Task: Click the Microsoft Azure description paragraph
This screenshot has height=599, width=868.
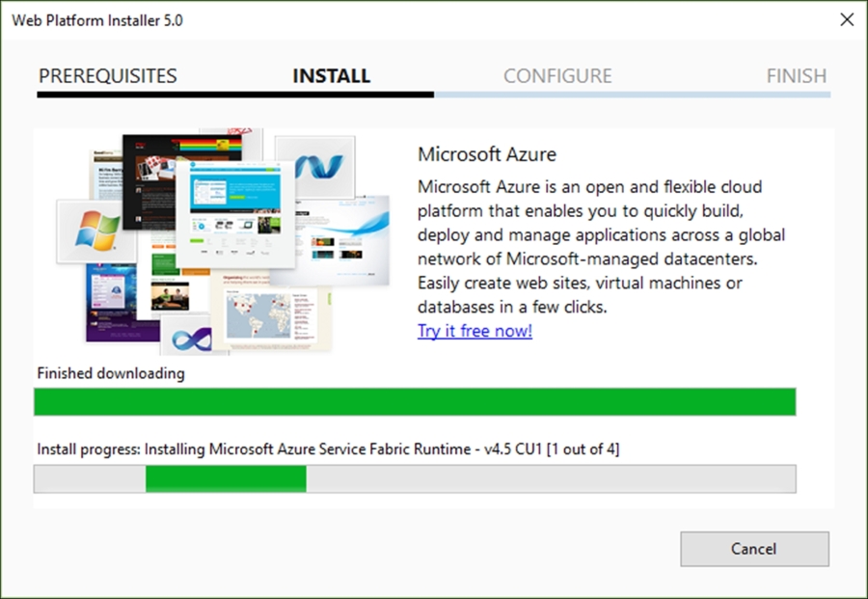Action: click(601, 247)
